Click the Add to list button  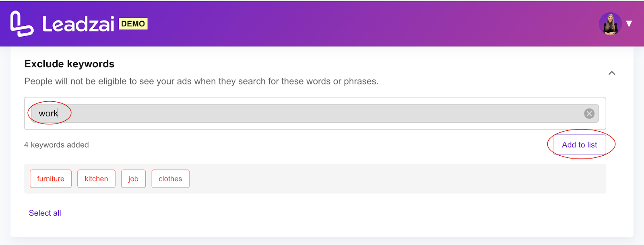click(579, 145)
